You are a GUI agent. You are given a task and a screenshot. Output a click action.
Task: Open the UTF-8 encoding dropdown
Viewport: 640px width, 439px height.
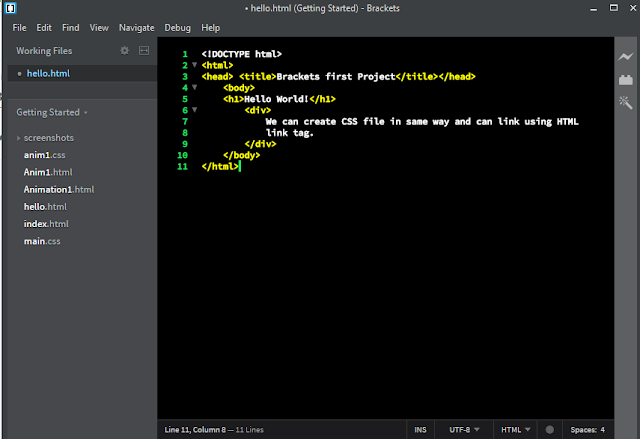[x=464, y=430]
